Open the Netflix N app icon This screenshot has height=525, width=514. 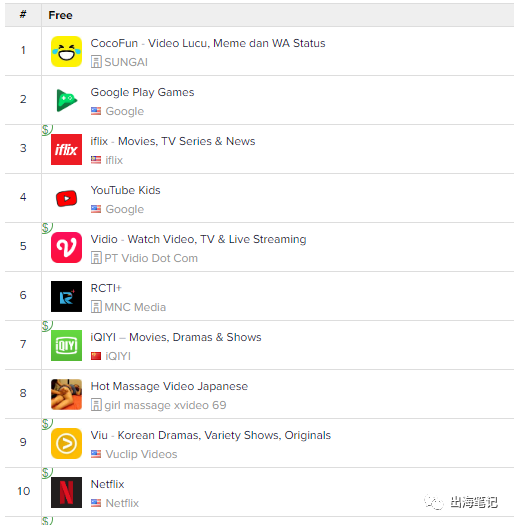66,492
